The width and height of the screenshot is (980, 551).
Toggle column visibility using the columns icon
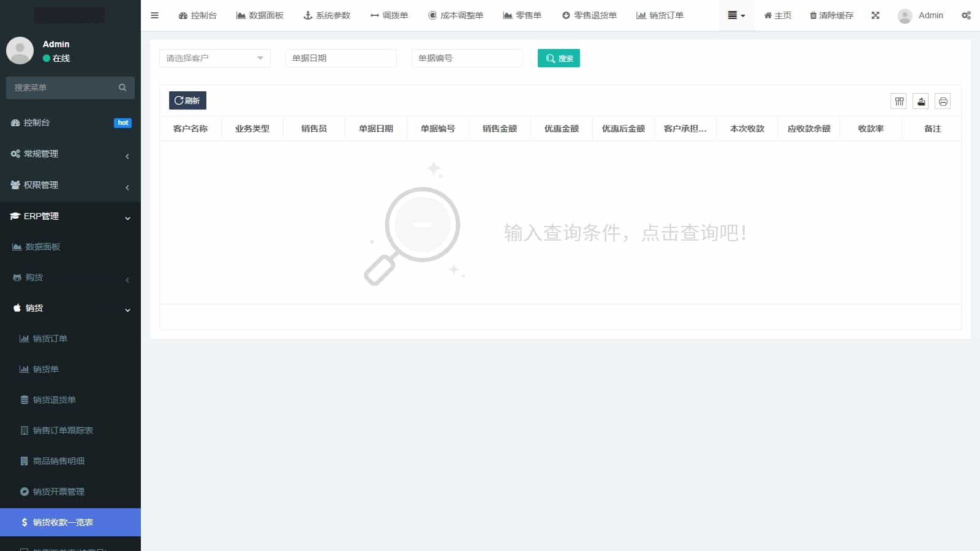[898, 101]
